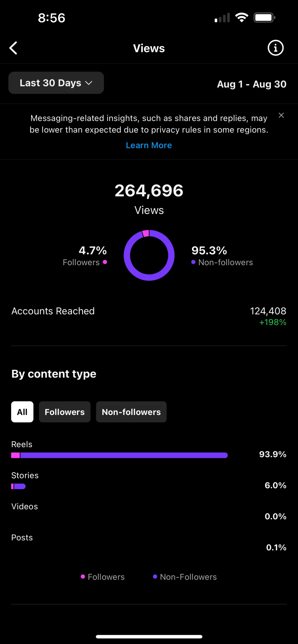Switch to the Non-followers filter chip

point(131,412)
